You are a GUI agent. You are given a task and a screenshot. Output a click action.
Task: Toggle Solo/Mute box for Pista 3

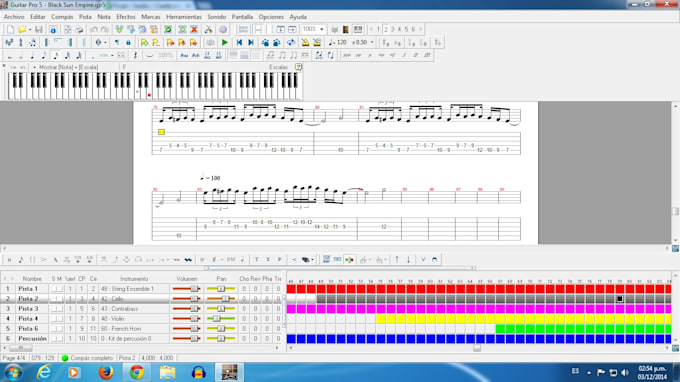(57, 309)
